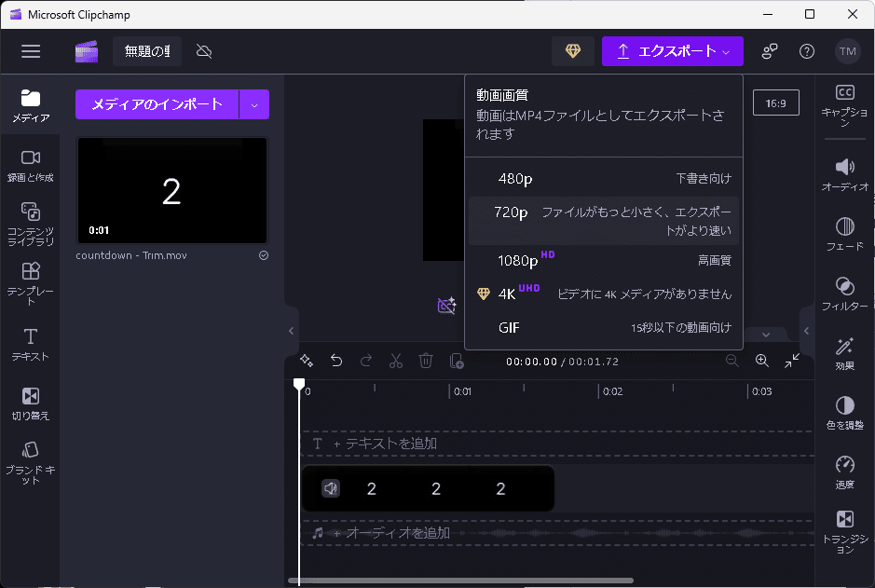
Task: Click the 00:00.00 timecode display
Action: click(x=531, y=362)
